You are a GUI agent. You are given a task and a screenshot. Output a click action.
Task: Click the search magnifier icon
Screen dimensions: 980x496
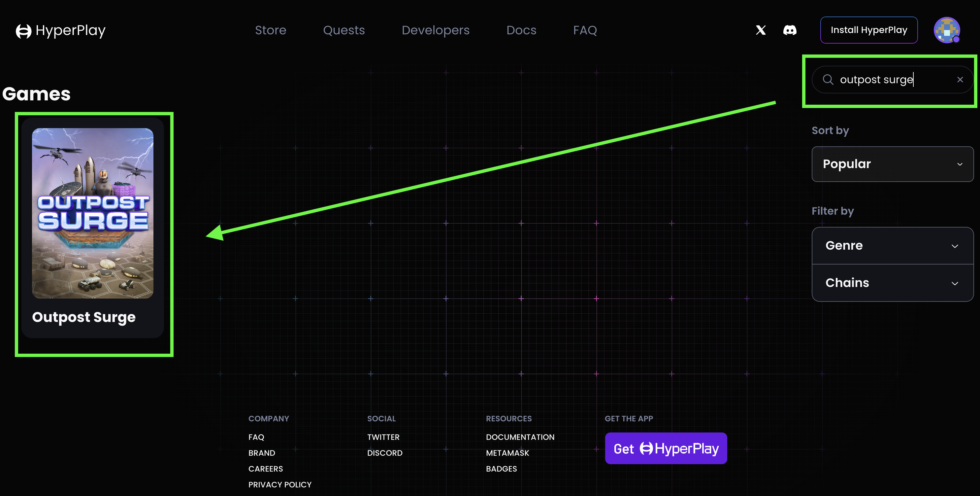[828, 79]
